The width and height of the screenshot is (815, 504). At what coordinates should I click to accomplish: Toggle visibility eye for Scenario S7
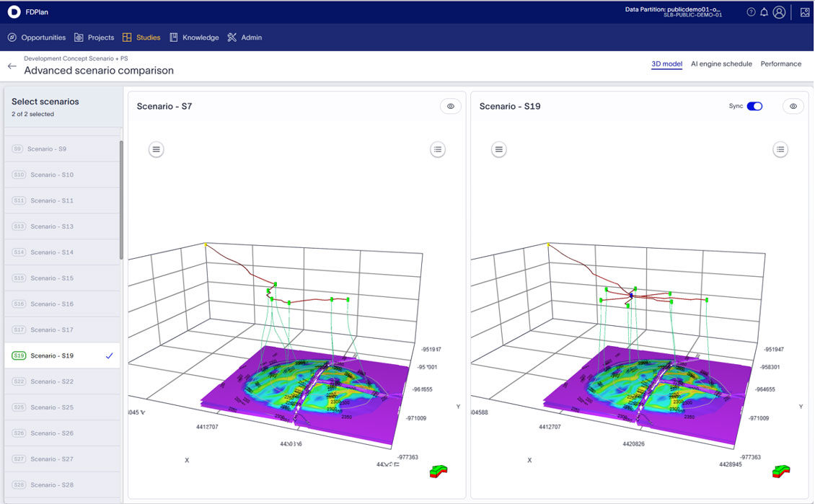coord(451,106)
